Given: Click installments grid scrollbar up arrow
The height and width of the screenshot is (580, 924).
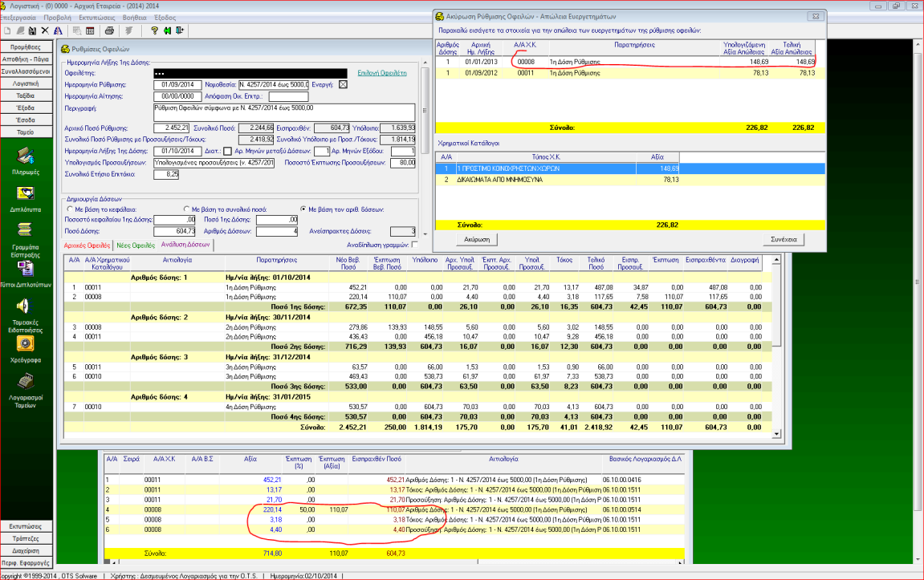Looking at the screenshot, I should click(x=776, y=260).
